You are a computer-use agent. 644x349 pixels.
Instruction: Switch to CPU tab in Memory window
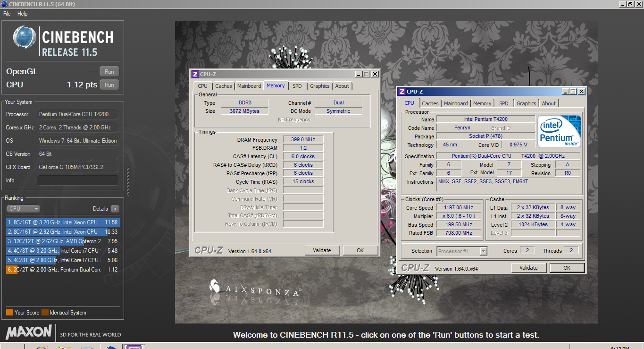click(x=202, y=86)
